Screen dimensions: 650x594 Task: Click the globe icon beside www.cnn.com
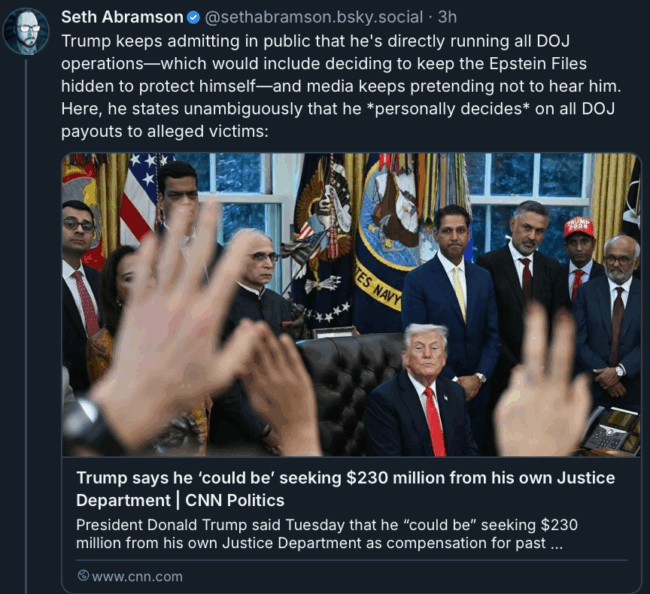tap(83, 576)
